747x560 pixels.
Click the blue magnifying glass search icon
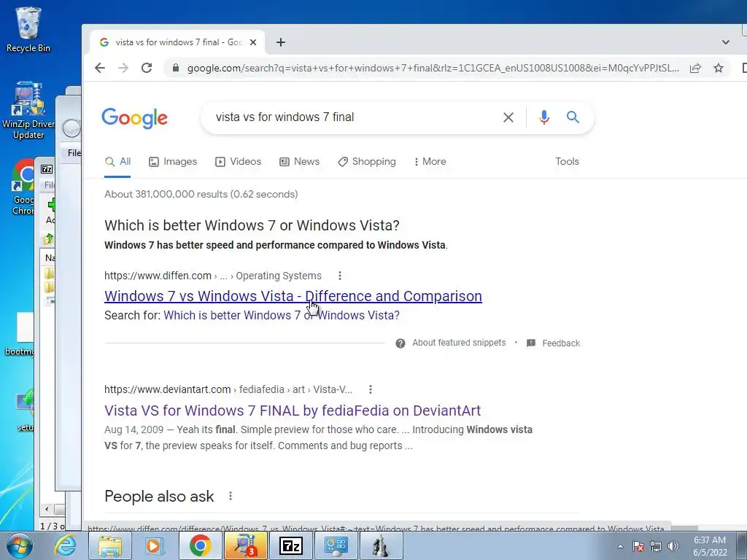[573, 117]
